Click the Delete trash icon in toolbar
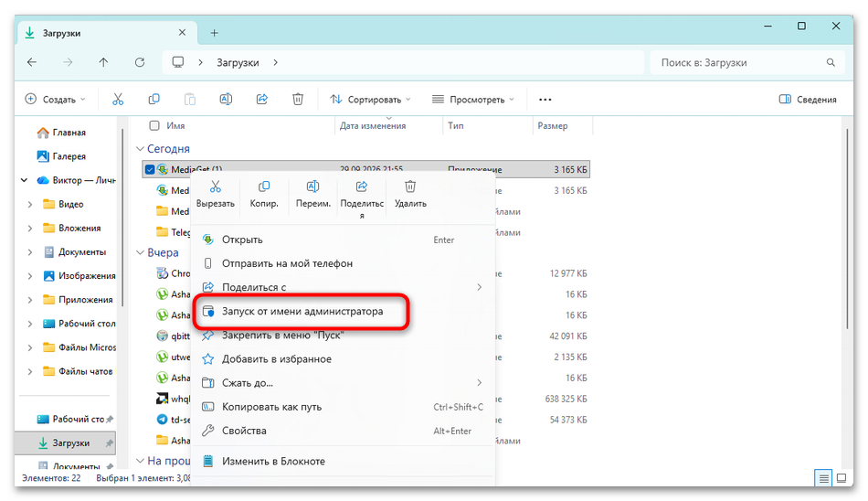Image resolution: width=868 pixels, height=501 pixels. click(x=298, y=100)
